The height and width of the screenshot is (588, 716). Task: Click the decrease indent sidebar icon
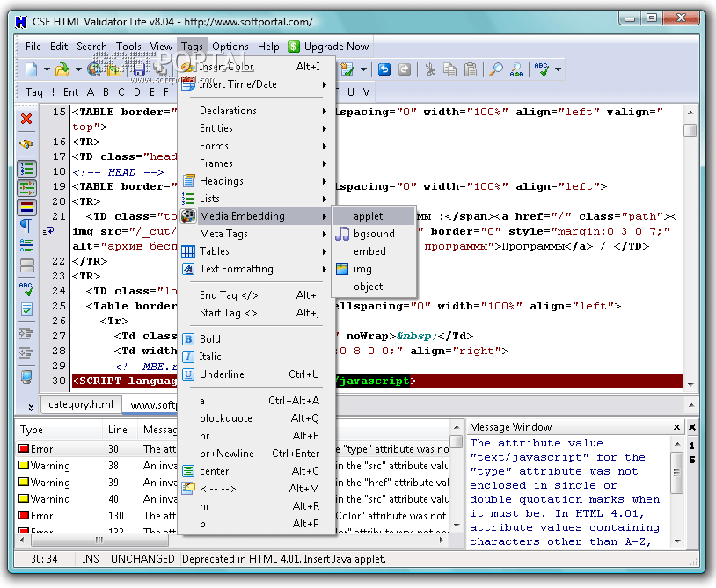(x=26, y=352)
